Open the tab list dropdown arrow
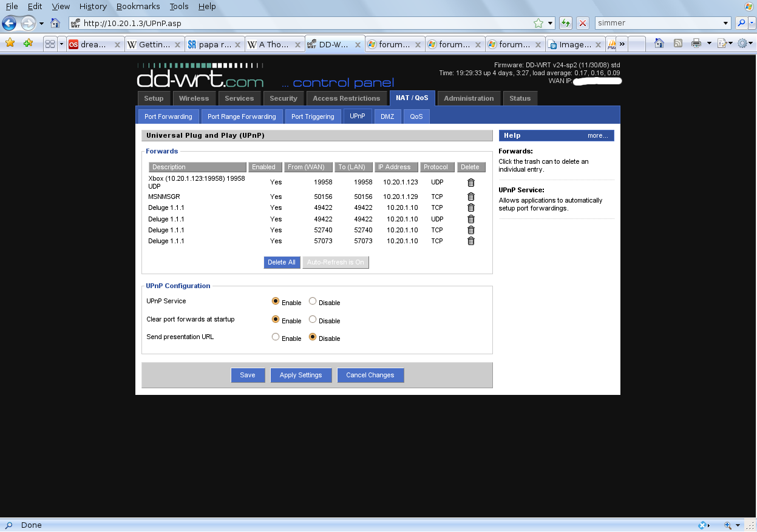The image size is (757, 532). (61, 44)
